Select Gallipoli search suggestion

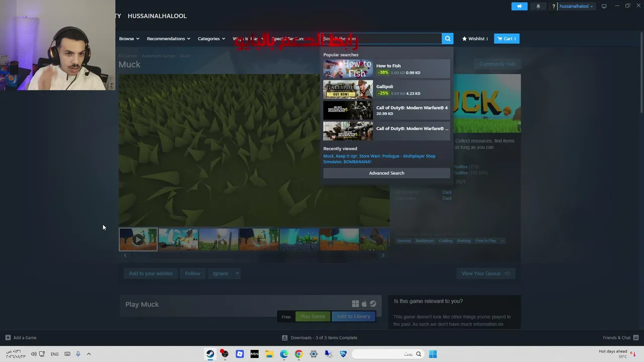[386, 89]
